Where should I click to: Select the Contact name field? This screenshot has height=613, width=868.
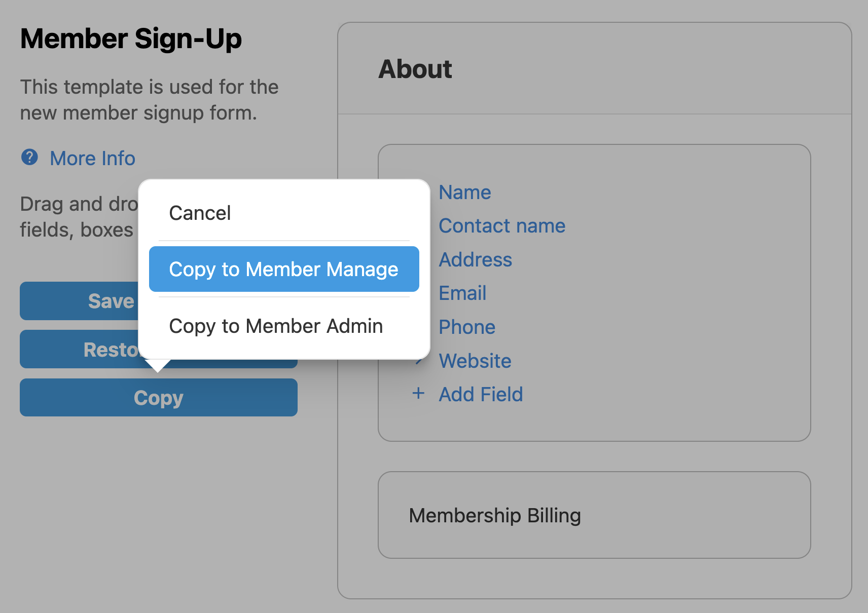pos(501,226)
